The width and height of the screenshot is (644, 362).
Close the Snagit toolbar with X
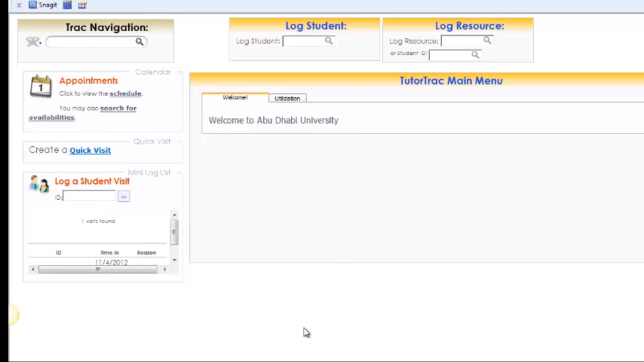coord(19,5)
